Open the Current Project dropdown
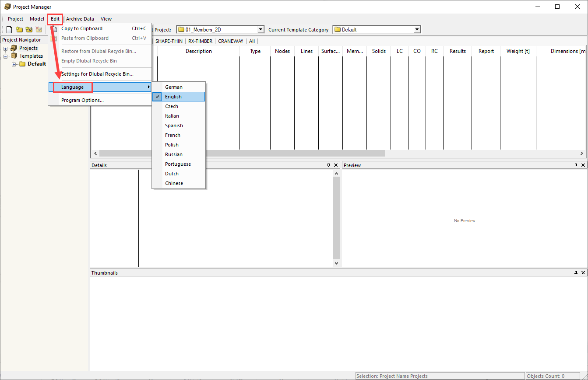This screenshot has height=380, width=588. click(261, 30)
